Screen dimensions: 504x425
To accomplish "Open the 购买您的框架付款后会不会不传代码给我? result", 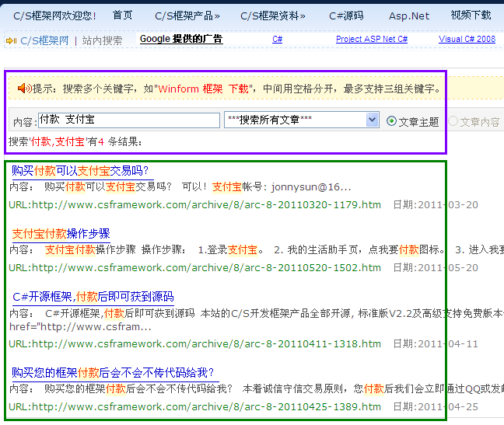I will coord(113,373).
